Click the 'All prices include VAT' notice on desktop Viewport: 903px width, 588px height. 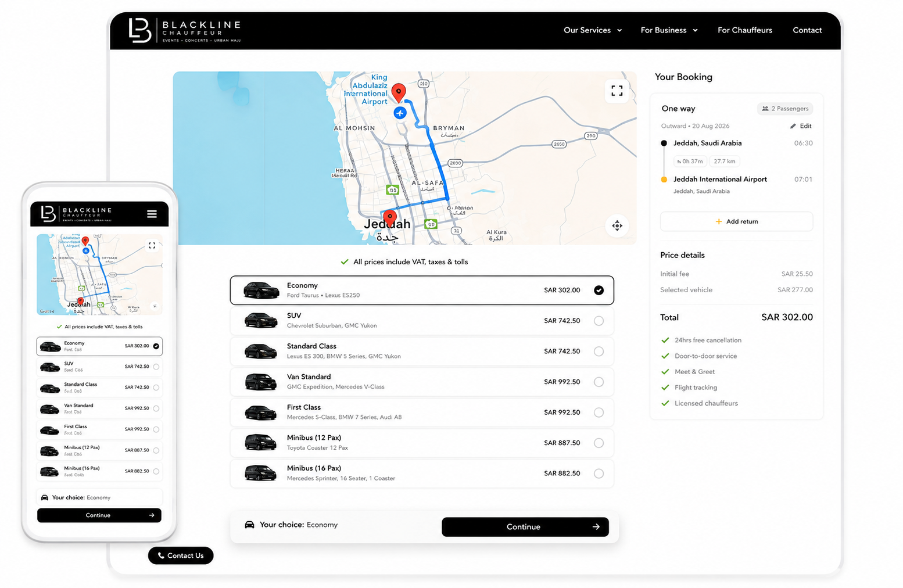[405, 262]
